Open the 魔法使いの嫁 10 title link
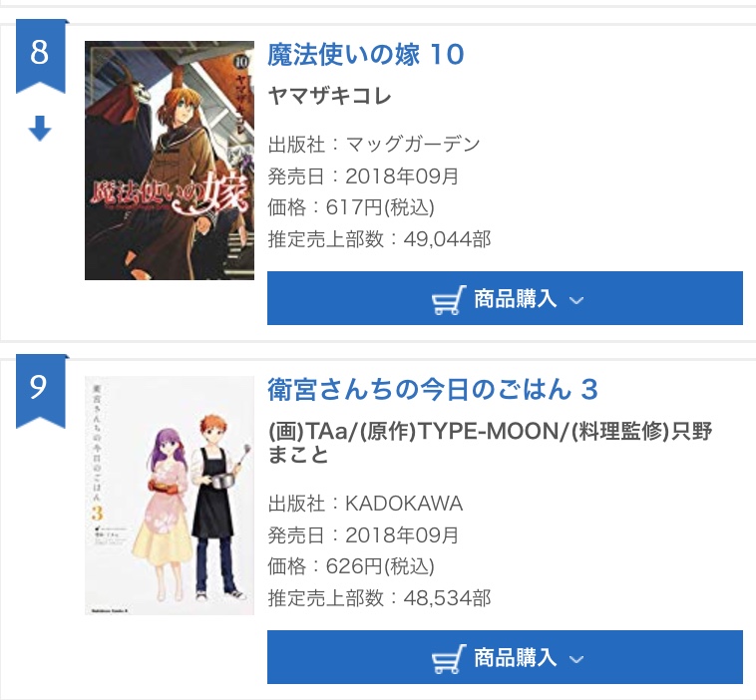The height and width of the screenshot is (700, 756). click(366, 55)
